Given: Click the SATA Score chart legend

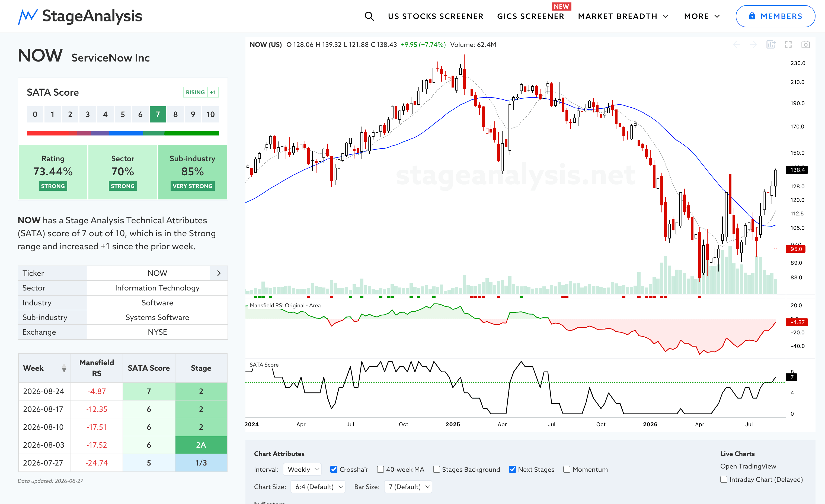Looking at the screenshot, I should [264, 364].
